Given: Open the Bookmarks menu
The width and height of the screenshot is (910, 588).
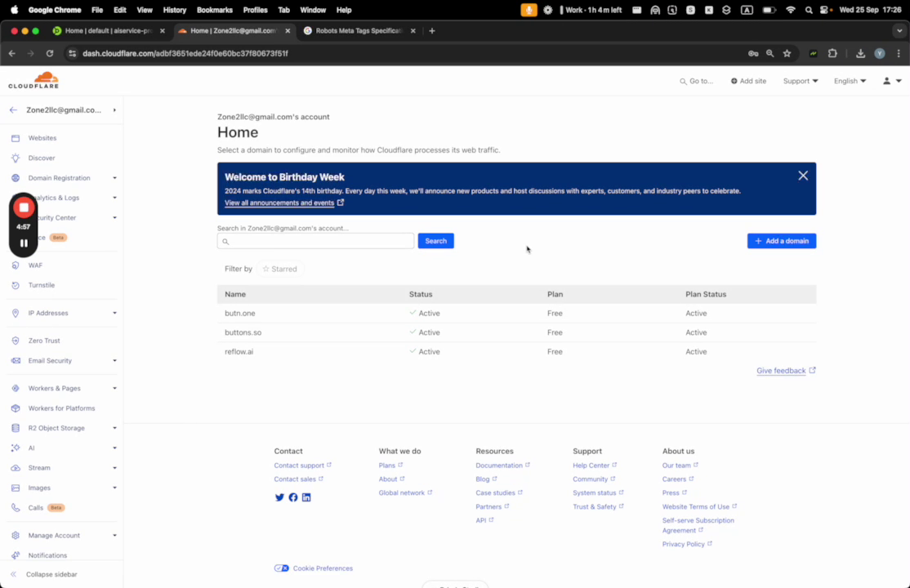Looking at the screenshot, I should click(214, 10).
